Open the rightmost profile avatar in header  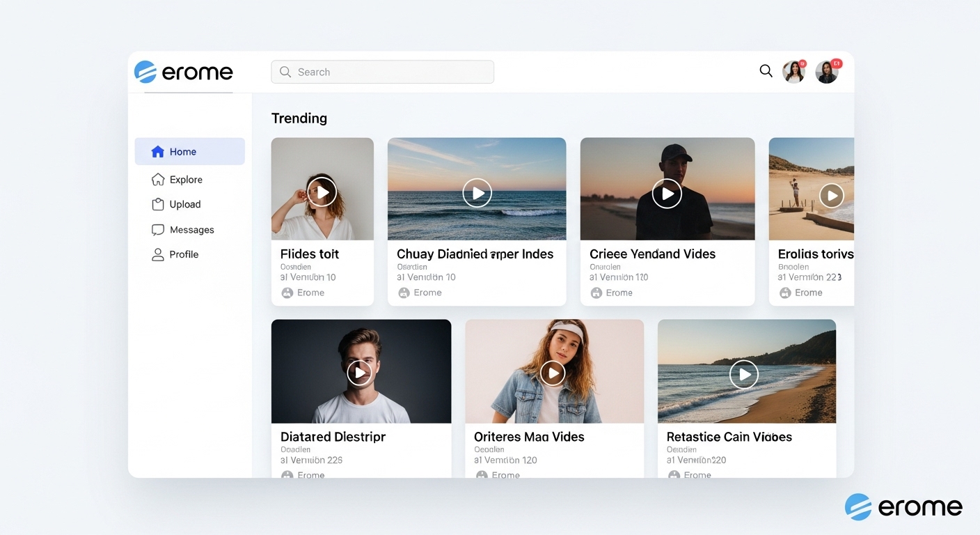click(x=827, y=72)
